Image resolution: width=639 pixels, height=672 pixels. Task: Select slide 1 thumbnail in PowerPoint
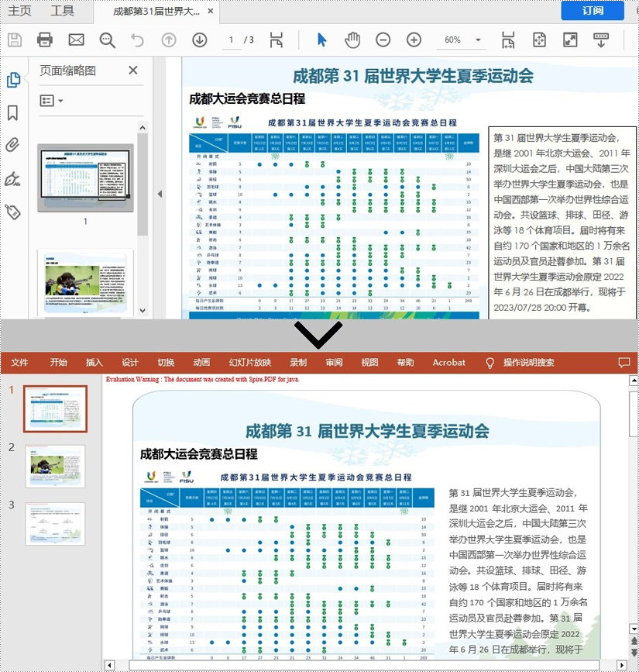click(56, 408)
